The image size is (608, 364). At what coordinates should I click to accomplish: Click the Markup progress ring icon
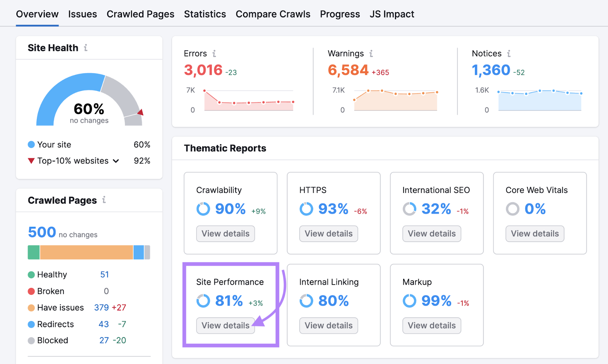[x=410, y=301]
